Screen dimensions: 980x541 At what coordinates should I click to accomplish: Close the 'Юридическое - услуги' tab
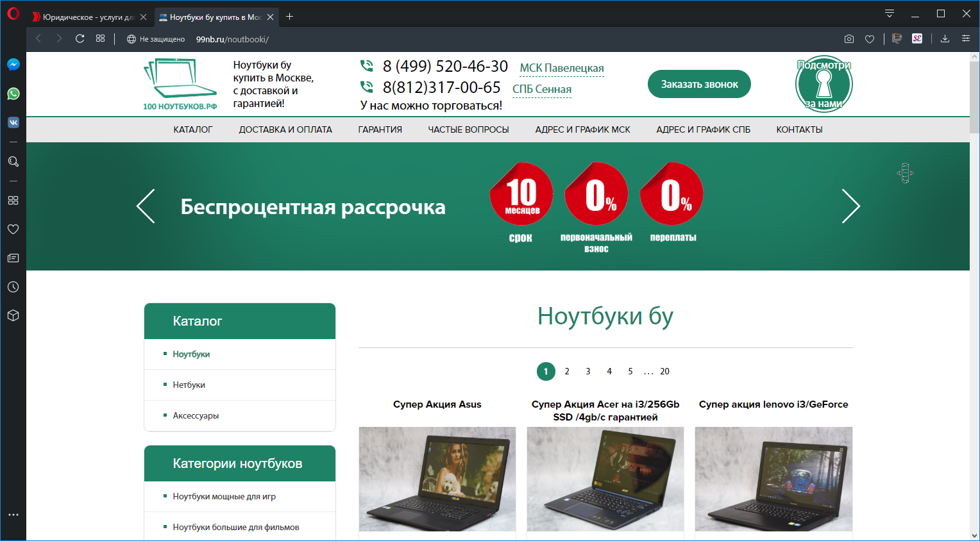[x=143, y=17]
